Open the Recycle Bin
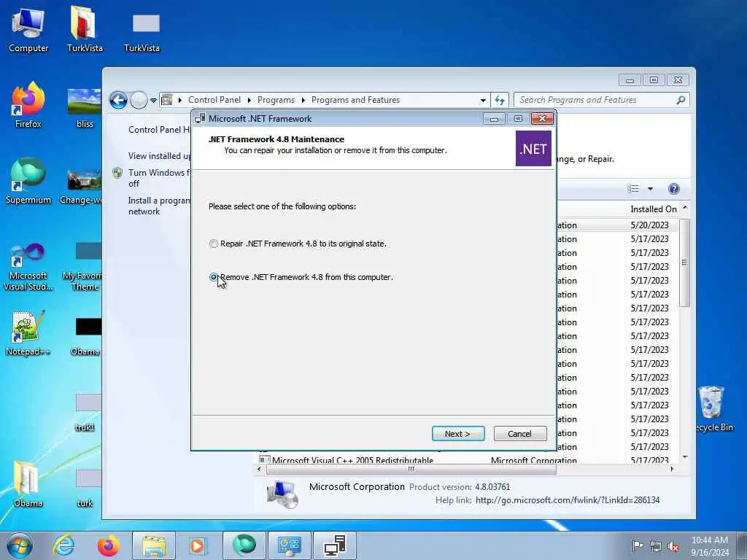747x560 pixels. tap(713, 408)
